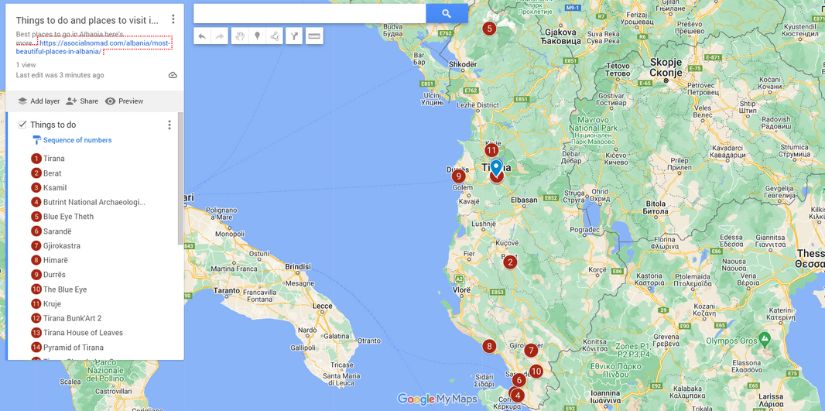
Task: Click inside the map search box
Action: click(309, 13)
